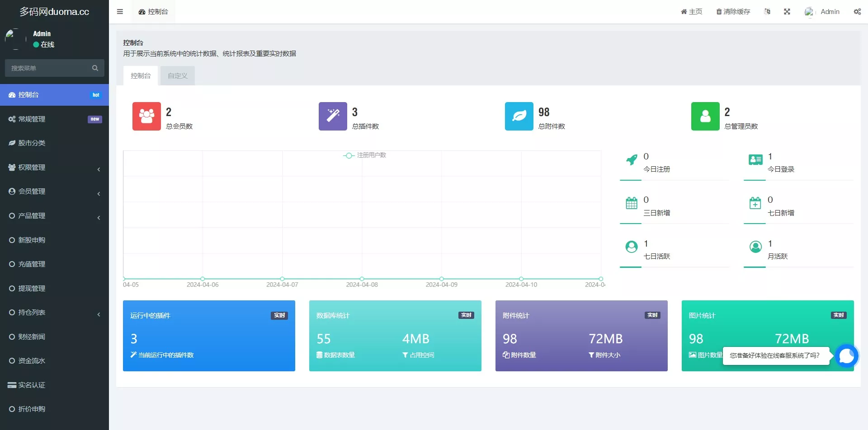Expand the 产品管理 sidebar menu
Screen dimensions: 868x430
point(54,216)
